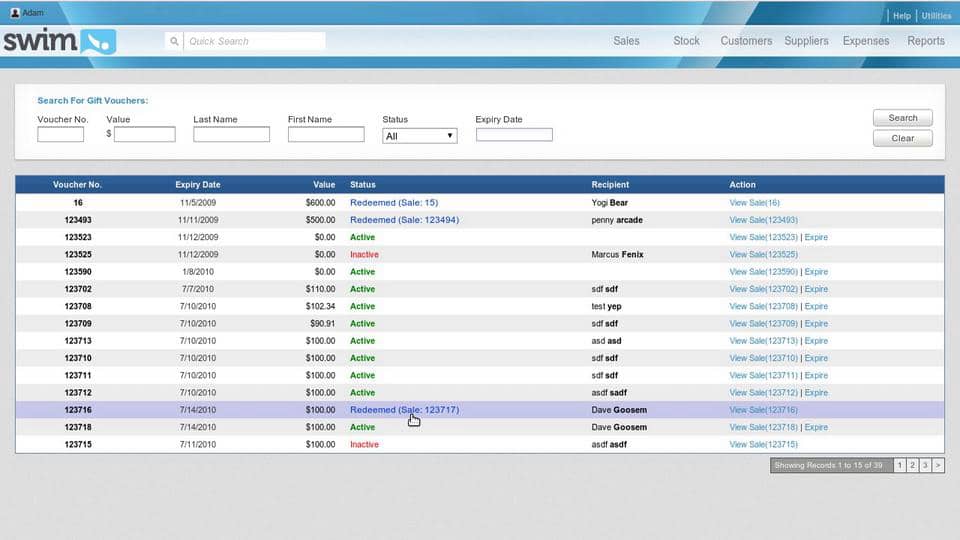The height and width of the screenshot is (540, 960).
Task: Click the Last Name input field
Action: pos(231,135)
